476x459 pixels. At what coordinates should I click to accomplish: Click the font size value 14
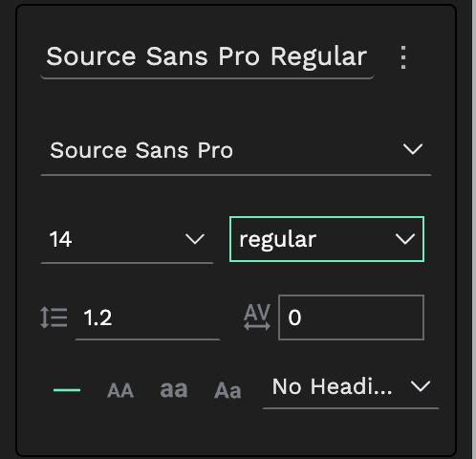pos(60,239)
